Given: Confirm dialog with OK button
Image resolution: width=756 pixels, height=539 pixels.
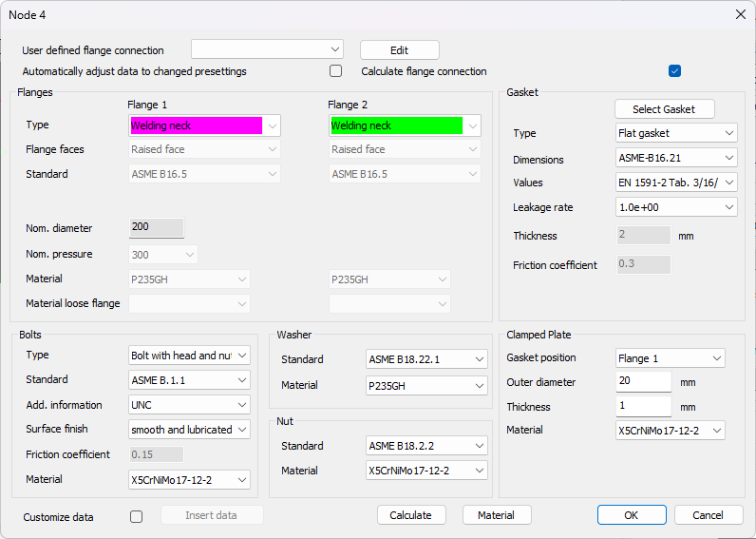Looking at the screenshot, I should point(632,515).
